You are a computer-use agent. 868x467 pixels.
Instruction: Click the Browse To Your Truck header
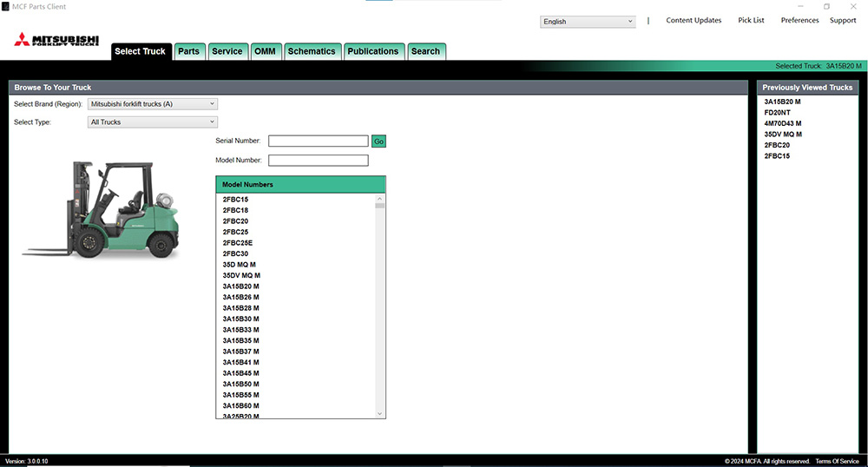point(378,88)
